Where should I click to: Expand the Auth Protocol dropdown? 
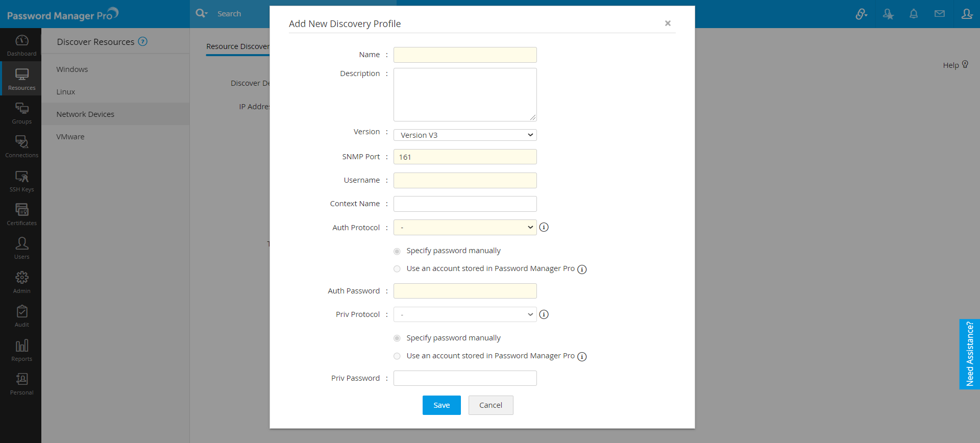[x=464, y=228]
